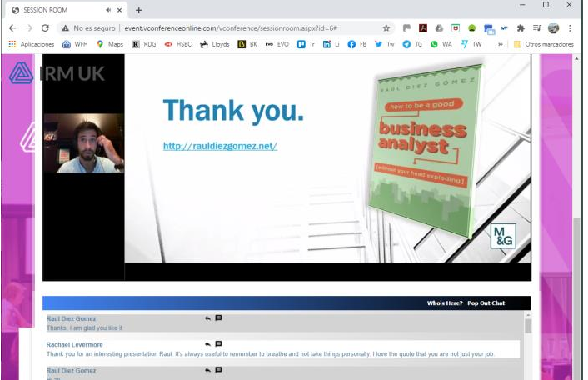Go back to the previous page
This screenshot has width=588, height=380.
12,28
